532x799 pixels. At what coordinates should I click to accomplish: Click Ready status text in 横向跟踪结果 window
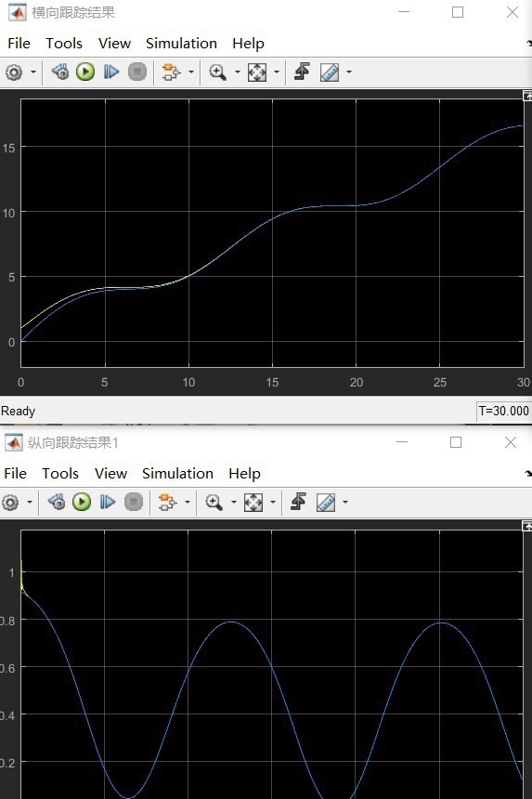(19, 411)
